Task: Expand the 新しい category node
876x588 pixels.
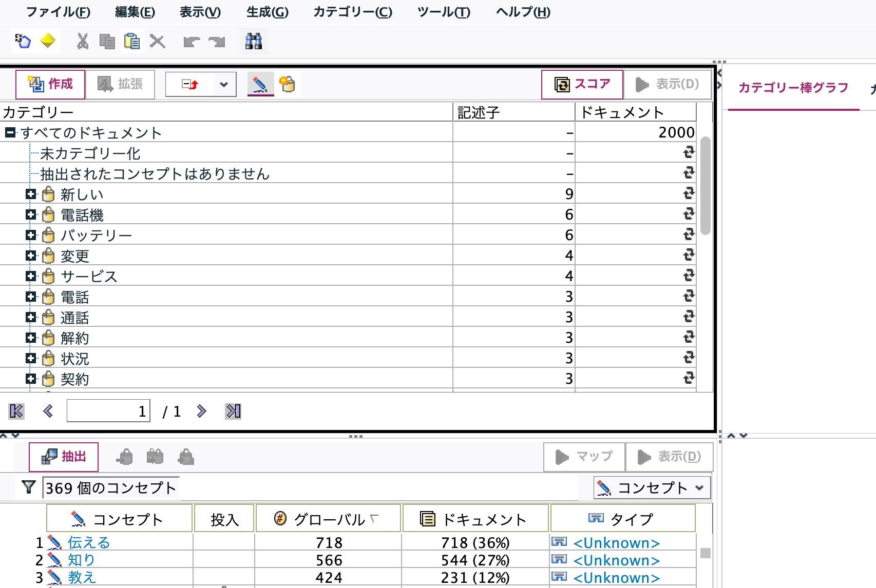Action: coord(31,194)
